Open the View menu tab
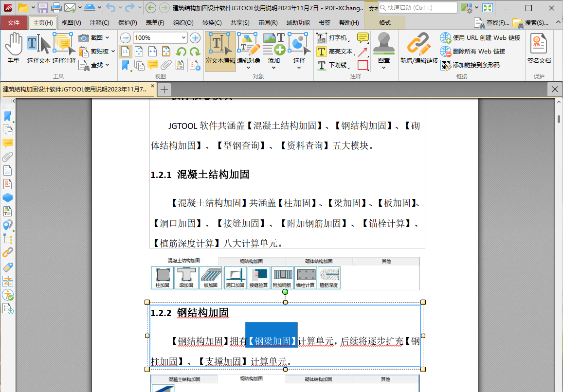Screen dimensions: 563x392 (71, 23)
